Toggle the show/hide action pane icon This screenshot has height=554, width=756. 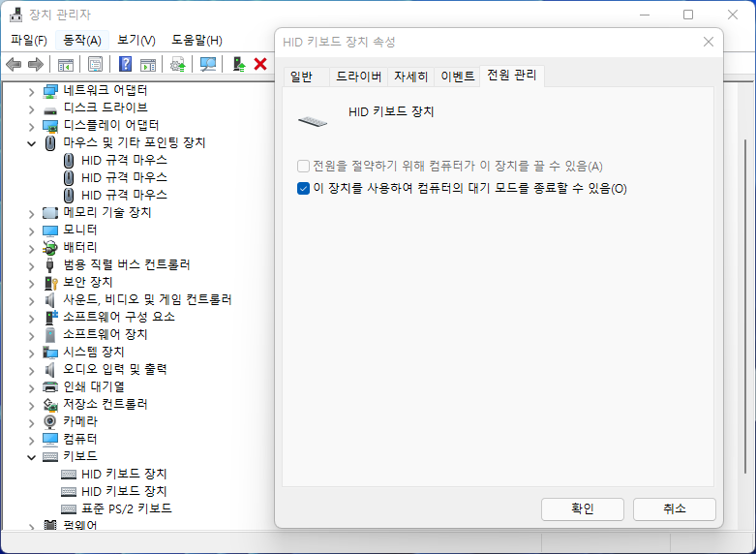point(148,64)
